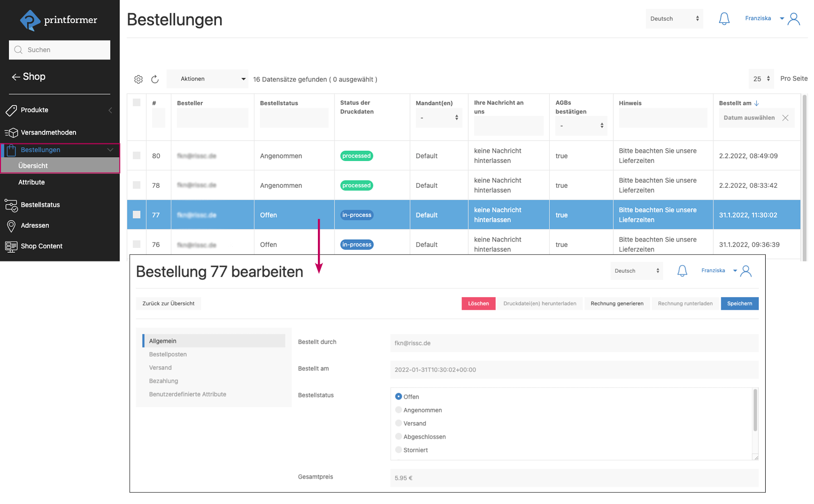Open the Versandmethoden sidebar icon
The width and height of the screenshot is (814, 504).
(11, 132)
